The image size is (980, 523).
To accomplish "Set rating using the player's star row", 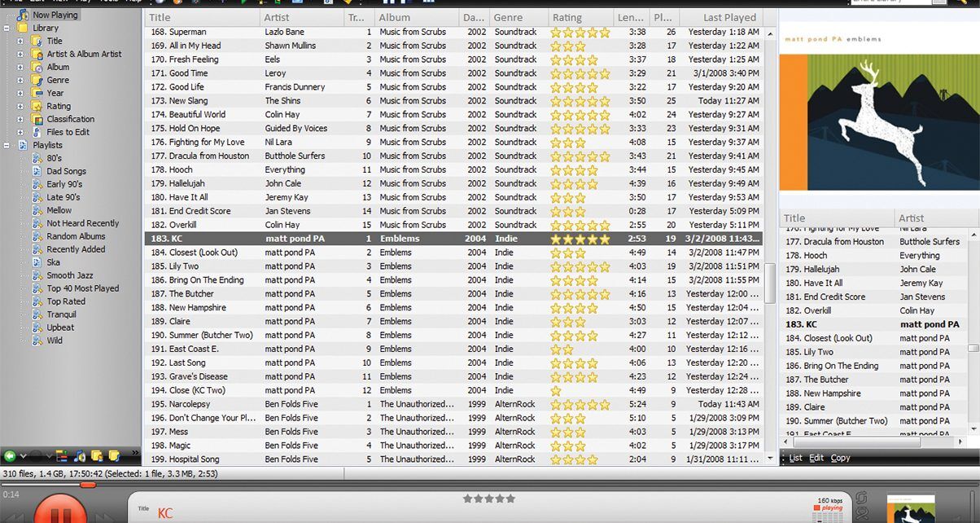I will 489,499.
